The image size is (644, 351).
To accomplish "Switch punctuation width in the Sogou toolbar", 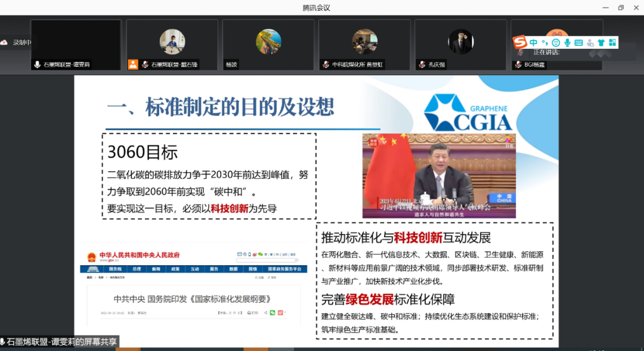I will 544,42.
